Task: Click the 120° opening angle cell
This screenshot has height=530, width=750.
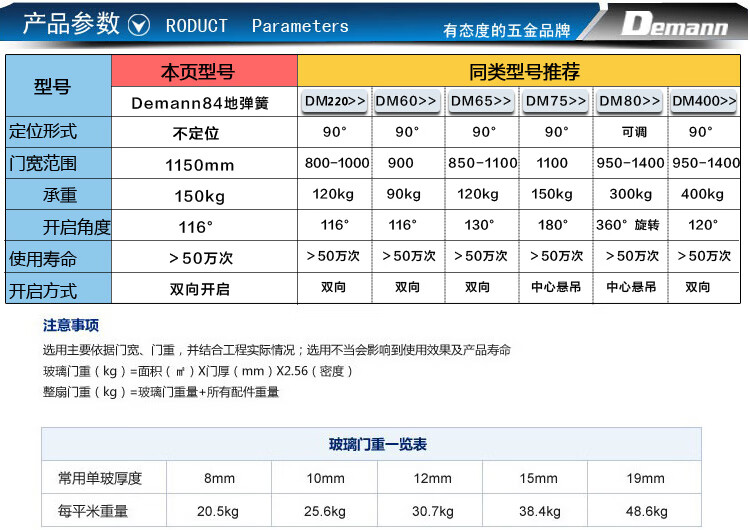Action: coord(703,224)
